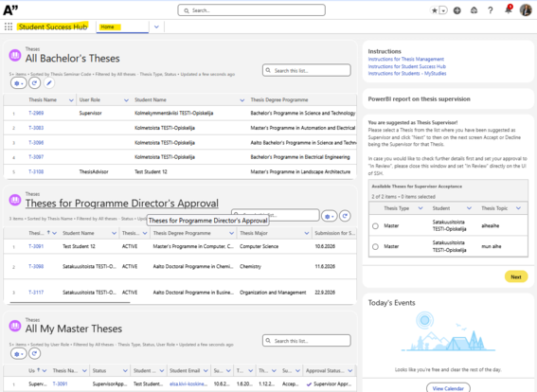Screen dimensions: 537x392
Task: Open the Help question mark icon
Action: (491, 10)
